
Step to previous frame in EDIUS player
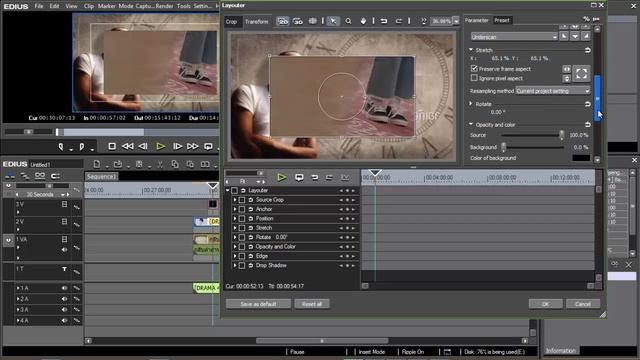[x=143, y=146]
